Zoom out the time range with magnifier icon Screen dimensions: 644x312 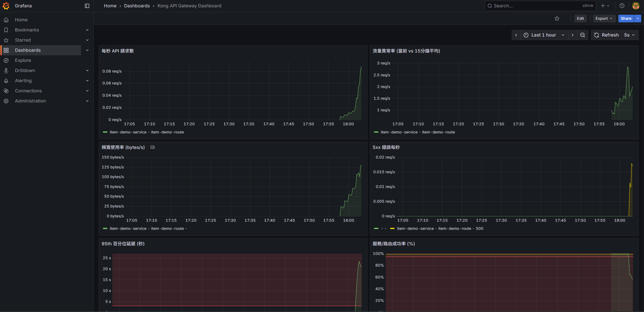[x=583, y=35]
